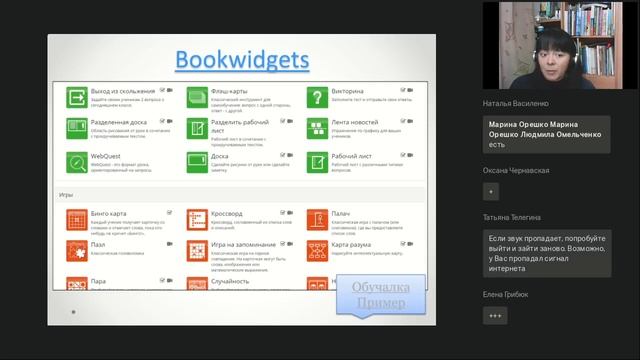This screenshot has height=360, width=640.
Task: Select the Доска whiteboard icon
Action: pyautogui.click(x=197, y=162)
